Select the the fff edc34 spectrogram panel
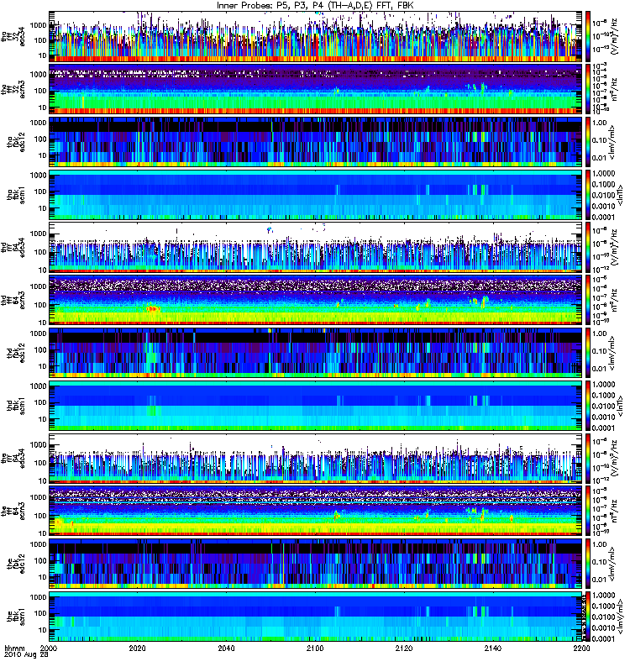This screenshot has width=630, height=672. (316, 458)
